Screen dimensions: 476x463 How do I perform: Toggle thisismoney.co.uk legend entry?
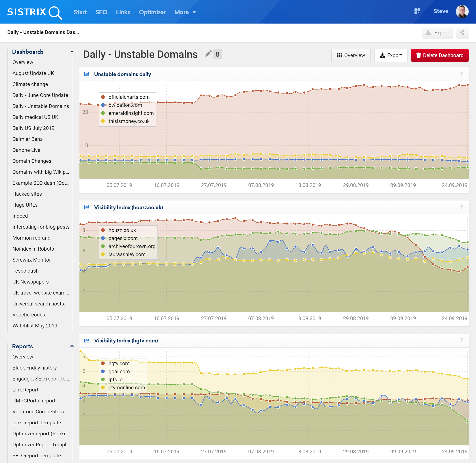(125, 121)
